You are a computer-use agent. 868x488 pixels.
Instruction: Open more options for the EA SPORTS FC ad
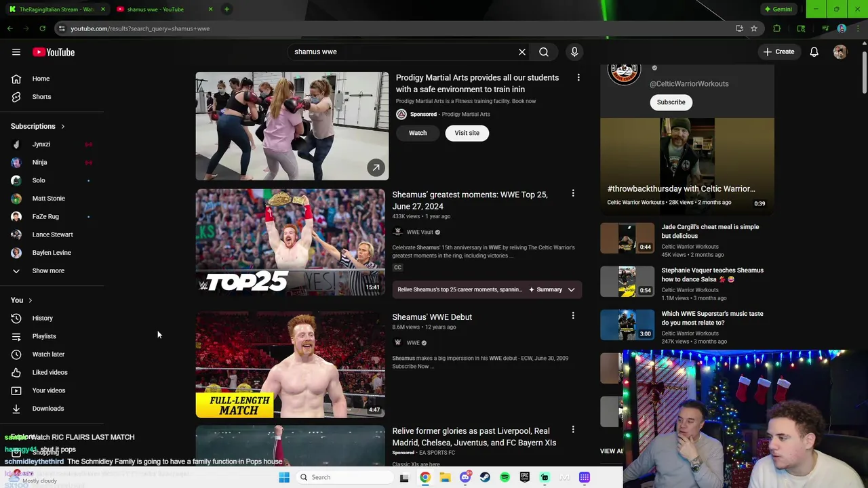[573, 430]
